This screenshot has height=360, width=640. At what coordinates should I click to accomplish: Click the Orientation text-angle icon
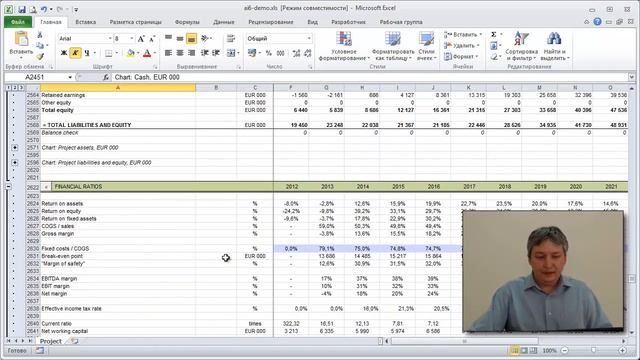pyautogui.click(x=204, y=38)
